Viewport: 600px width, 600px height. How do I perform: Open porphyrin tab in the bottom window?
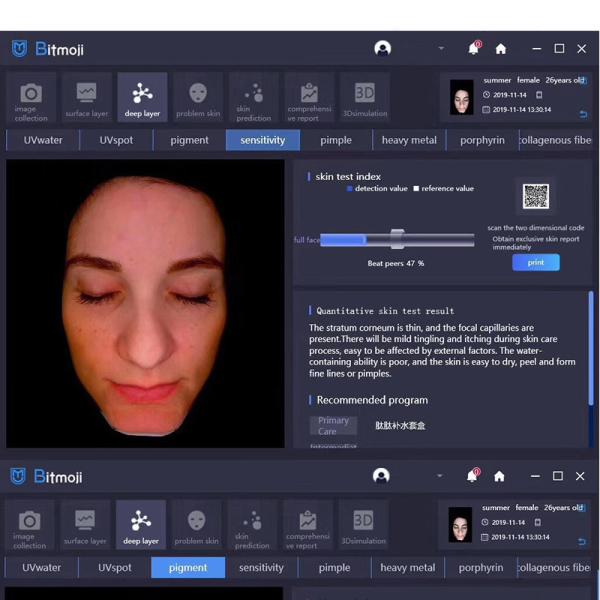point(481,568)
